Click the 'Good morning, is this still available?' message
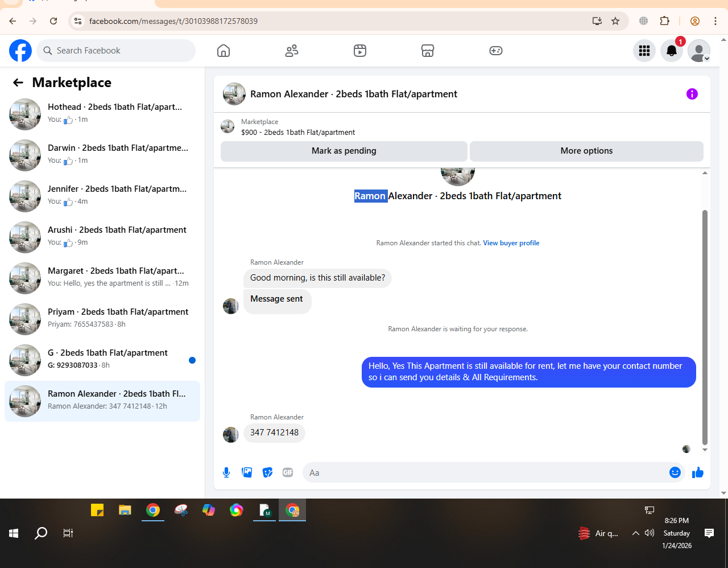728x568 pixels. tap(317, 278)
